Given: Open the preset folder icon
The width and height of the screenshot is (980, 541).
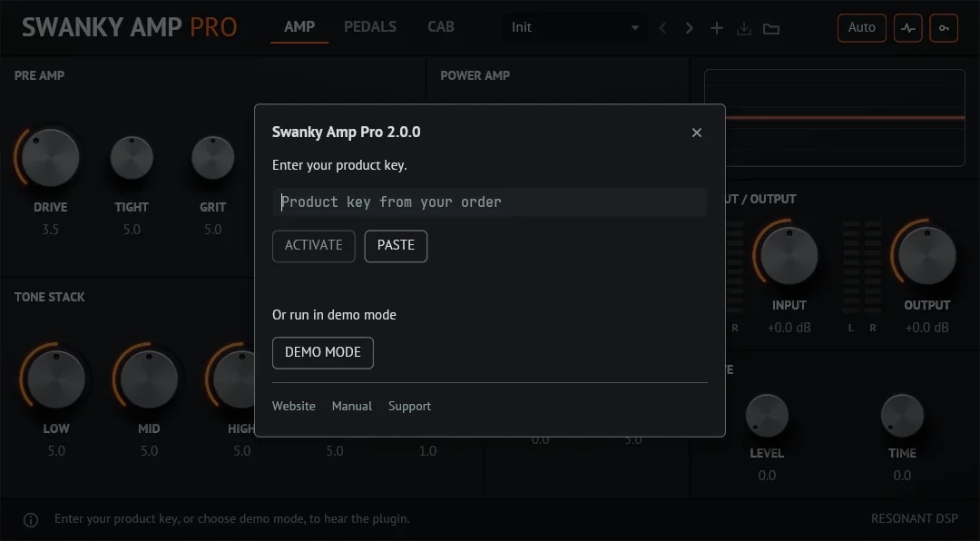Looking at the screenshot, I should pos(771,29).
